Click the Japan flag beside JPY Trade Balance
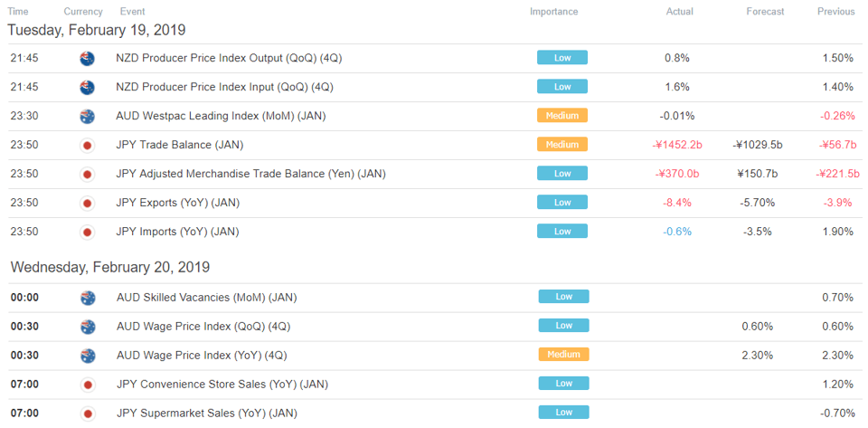Screen dimensions: 868x428 [x=87, y=145]
